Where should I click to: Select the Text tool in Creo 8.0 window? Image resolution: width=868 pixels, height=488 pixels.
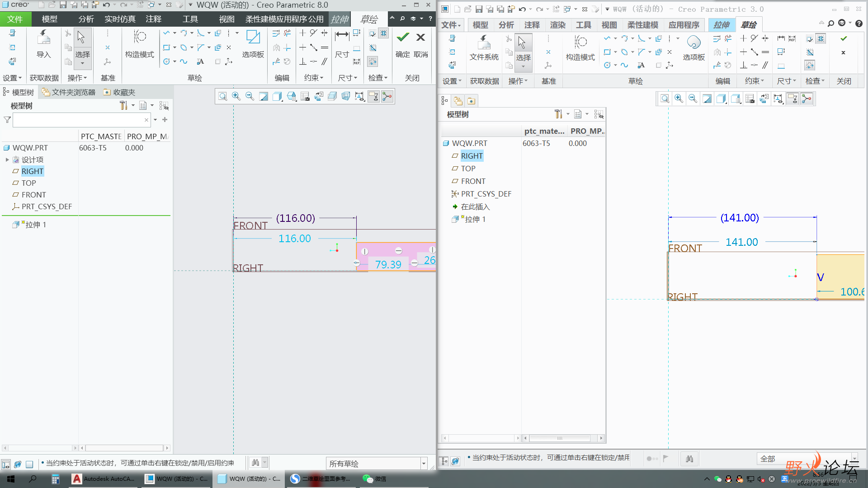(x=200, y=61)
